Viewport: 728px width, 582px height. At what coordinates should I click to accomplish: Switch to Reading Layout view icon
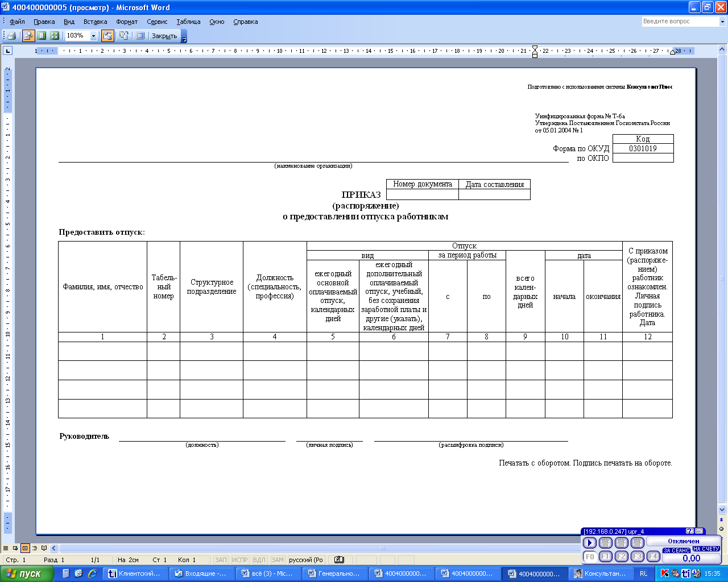click(x=44, y=548)
